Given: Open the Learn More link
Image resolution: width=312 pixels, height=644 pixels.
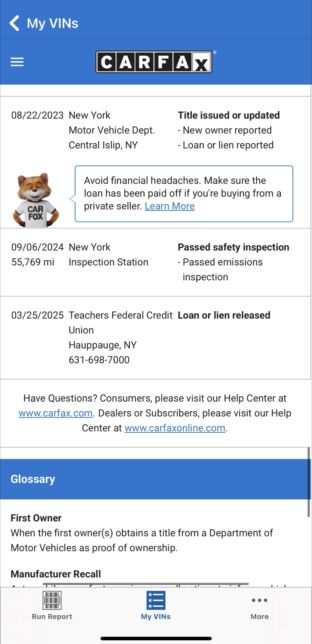Looking at the screenshot, I should [170, 206].
